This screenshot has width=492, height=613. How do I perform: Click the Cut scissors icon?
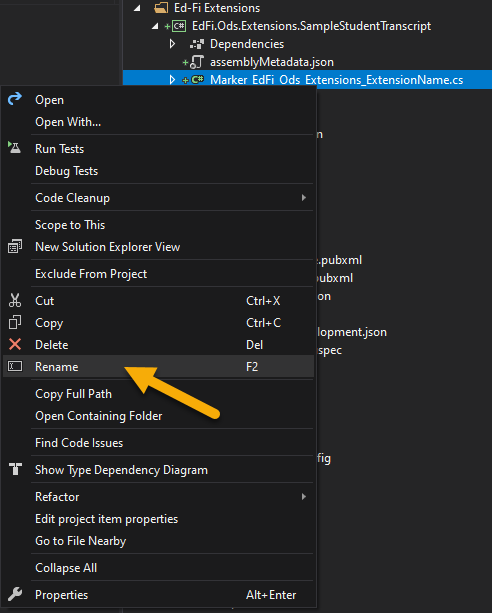coord(15,300)
